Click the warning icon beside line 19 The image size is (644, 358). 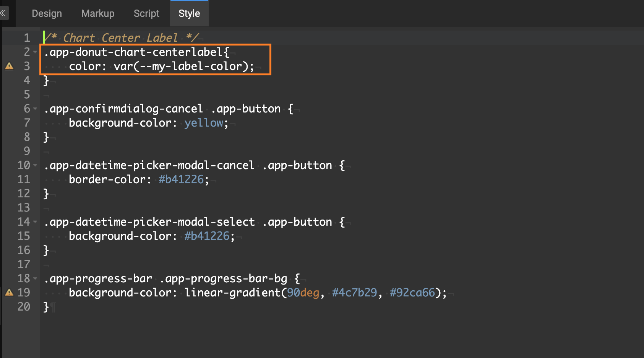pos(9,292)
